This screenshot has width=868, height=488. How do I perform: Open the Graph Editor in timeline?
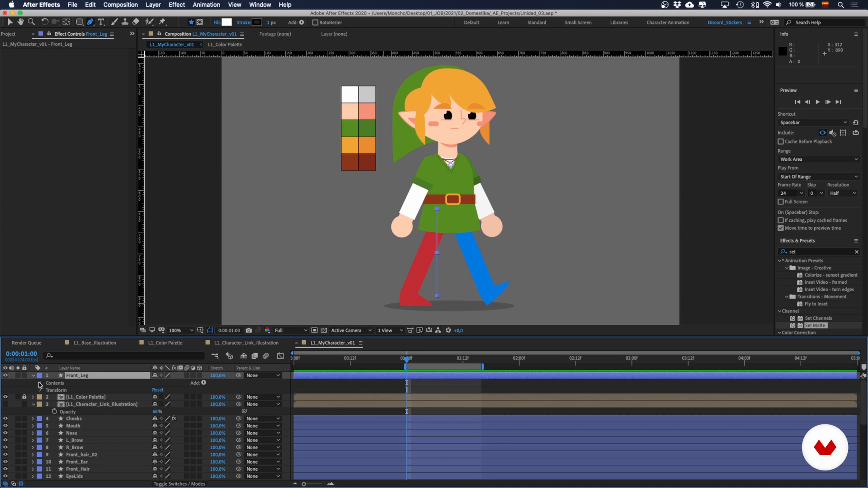click(x=280, y=356)
